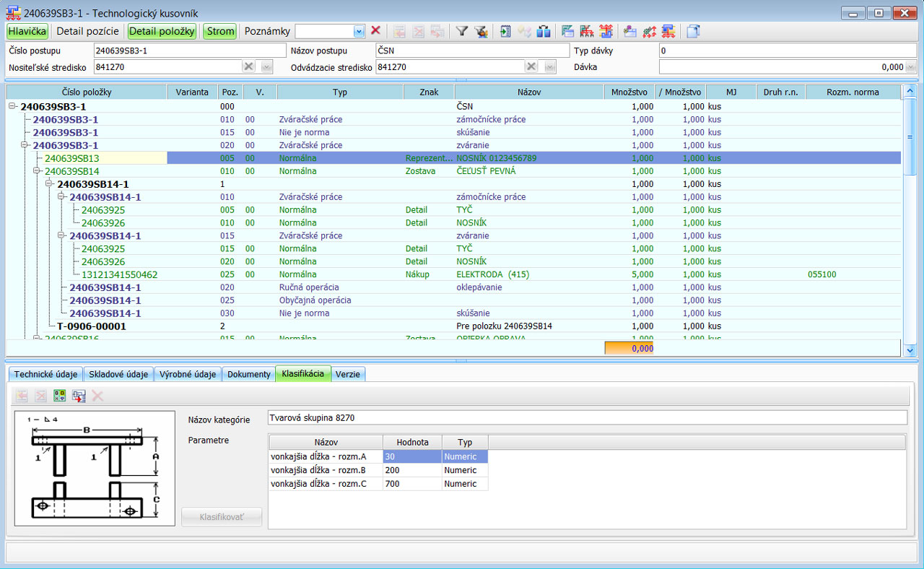
Task: Click the tree grid vertical scrollbar down arrow
Action: coord(910,350)
